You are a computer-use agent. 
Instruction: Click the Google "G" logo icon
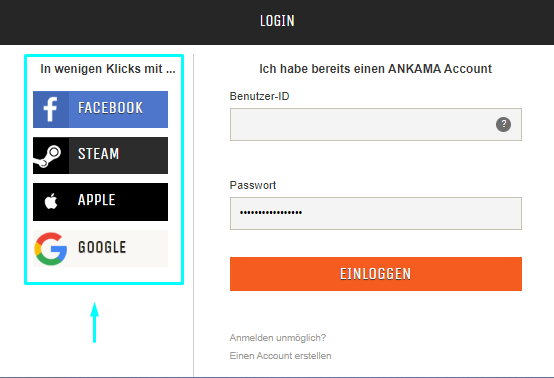(x=51, y=249)
